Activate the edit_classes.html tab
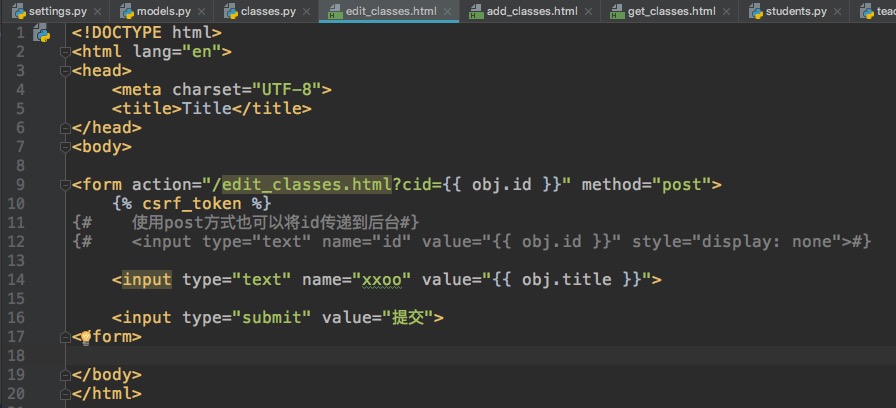This screenshot has width=896, height=408. 391,11
